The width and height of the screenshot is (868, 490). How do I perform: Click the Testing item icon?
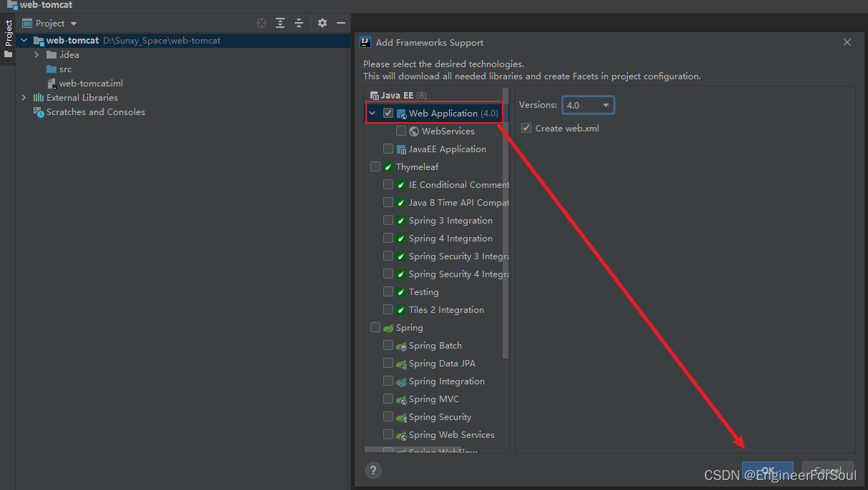click(x=401, y=292)
